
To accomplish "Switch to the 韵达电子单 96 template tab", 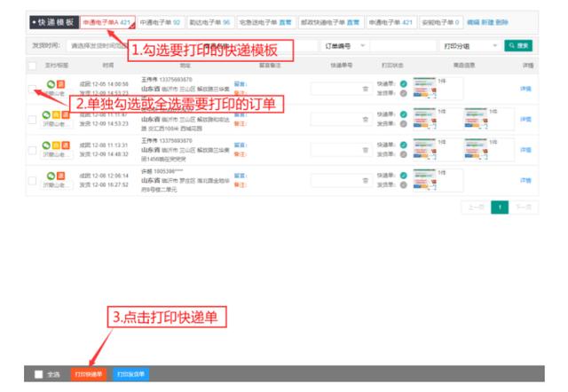I will [x=209, y=22].
